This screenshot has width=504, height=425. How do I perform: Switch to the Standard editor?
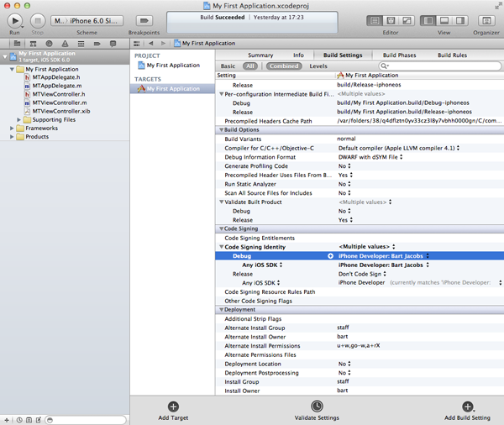(x=375, y=21)
